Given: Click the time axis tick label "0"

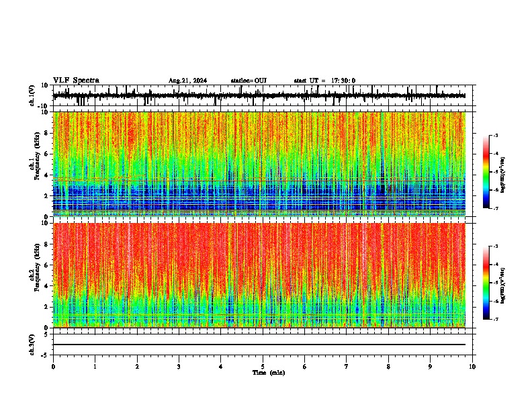Looking at the screenshot, I should point(53,367).
